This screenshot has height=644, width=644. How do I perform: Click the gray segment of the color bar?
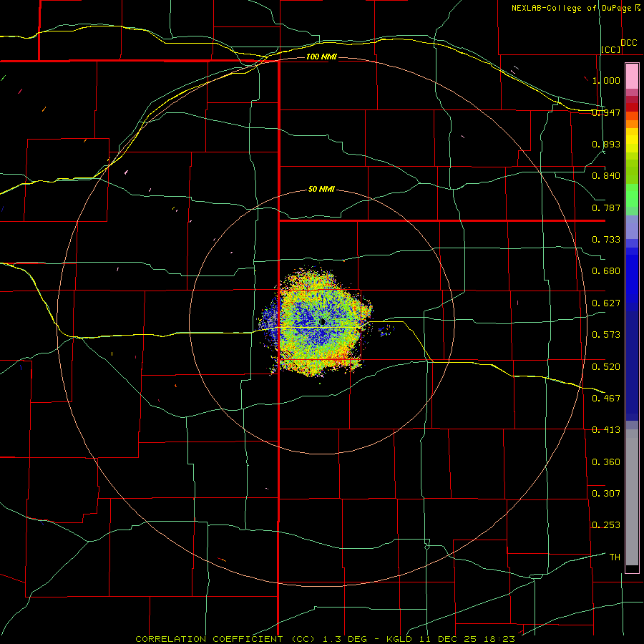click(632, 497)
